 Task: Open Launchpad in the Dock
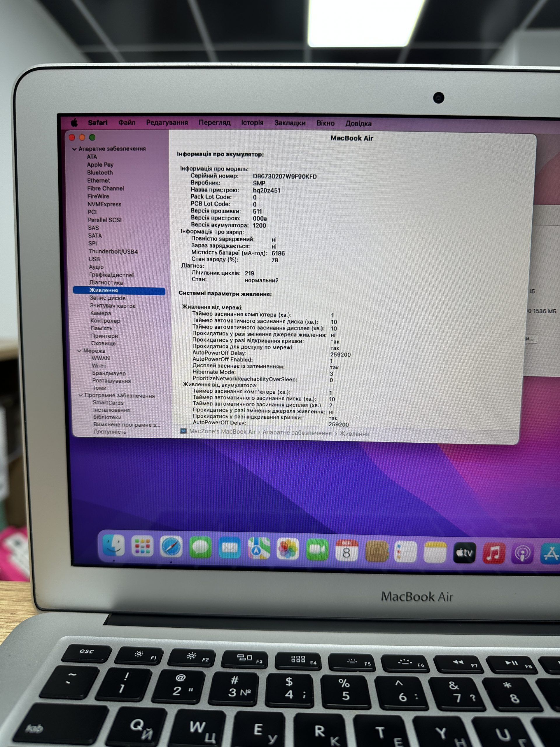pyautogui.click(x=142, y=546)
